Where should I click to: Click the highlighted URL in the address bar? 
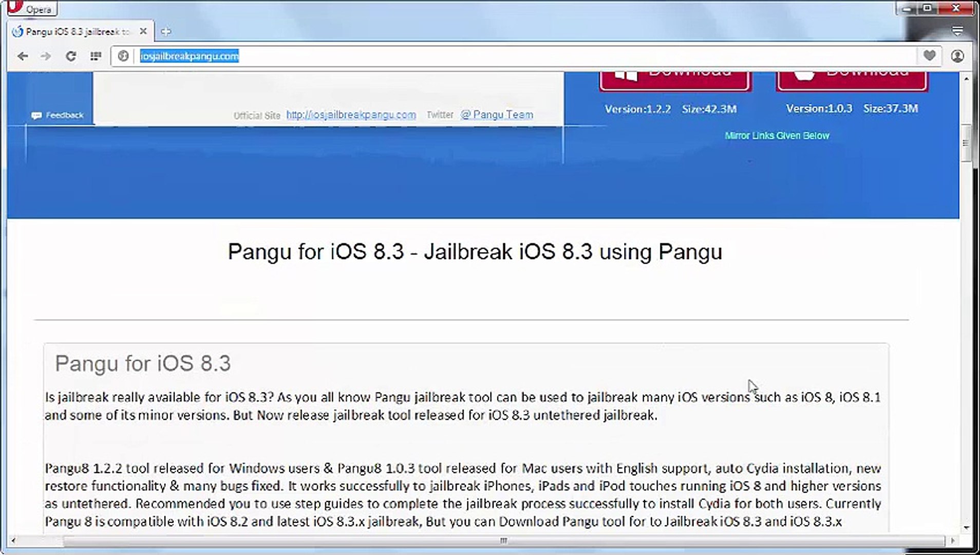point(188,57)
